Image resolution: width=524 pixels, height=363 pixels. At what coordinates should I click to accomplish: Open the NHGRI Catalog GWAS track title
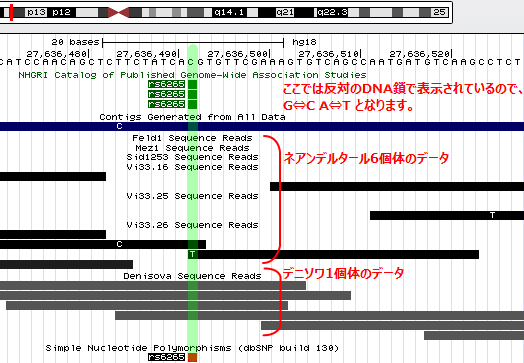[192, 75]
